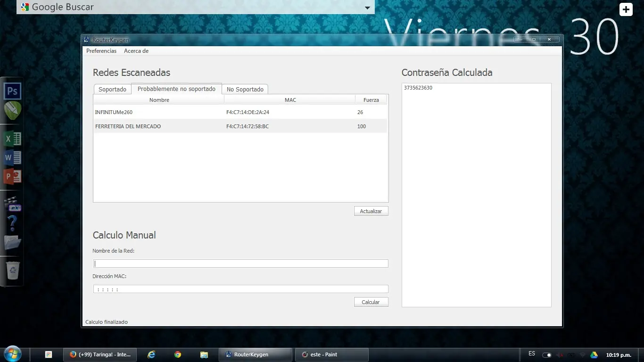Switch to the No Soportado tab

pyautogui.click(x=245, y=89)
